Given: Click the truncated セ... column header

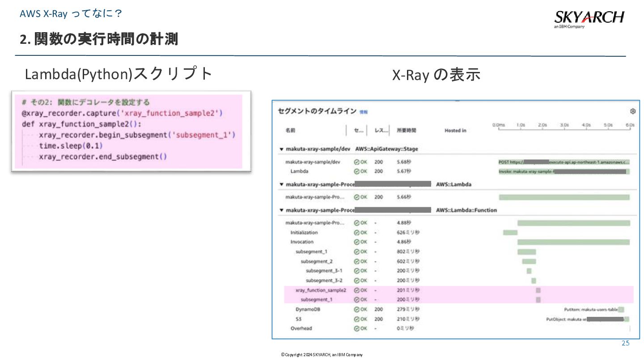Looking at the screenshot, I should click(358, 130).
